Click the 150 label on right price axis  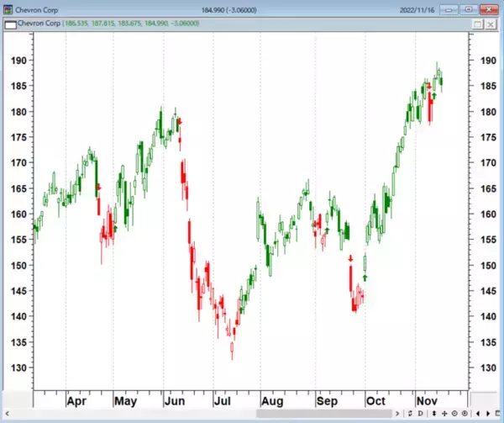pyautogui.click(x=488, y=266)
